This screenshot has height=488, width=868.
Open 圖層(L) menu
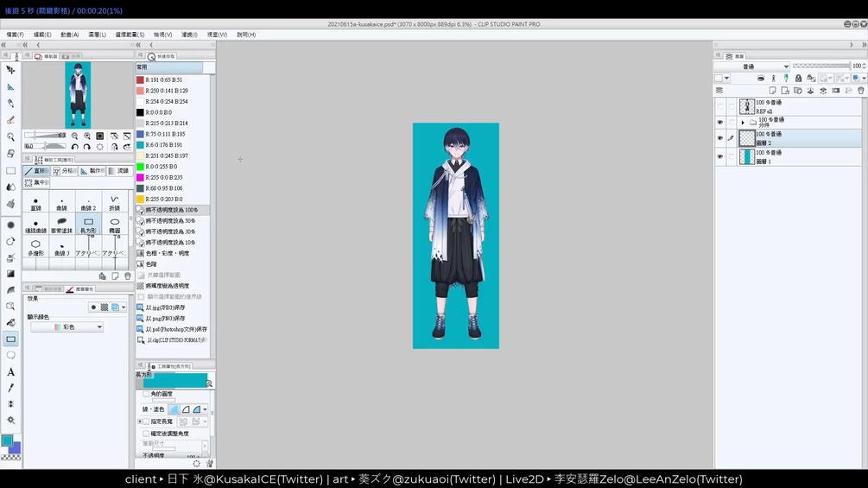click(97, 35)
